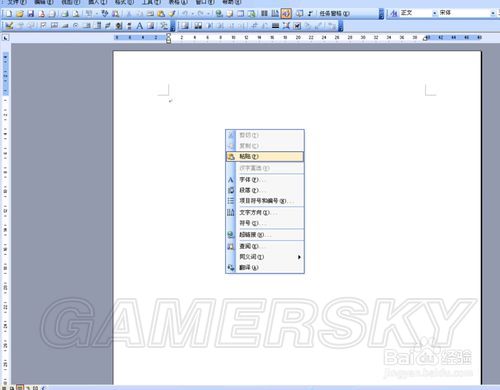Open the Styles and Formatting pane icon
500x390 pixels.
394,13
